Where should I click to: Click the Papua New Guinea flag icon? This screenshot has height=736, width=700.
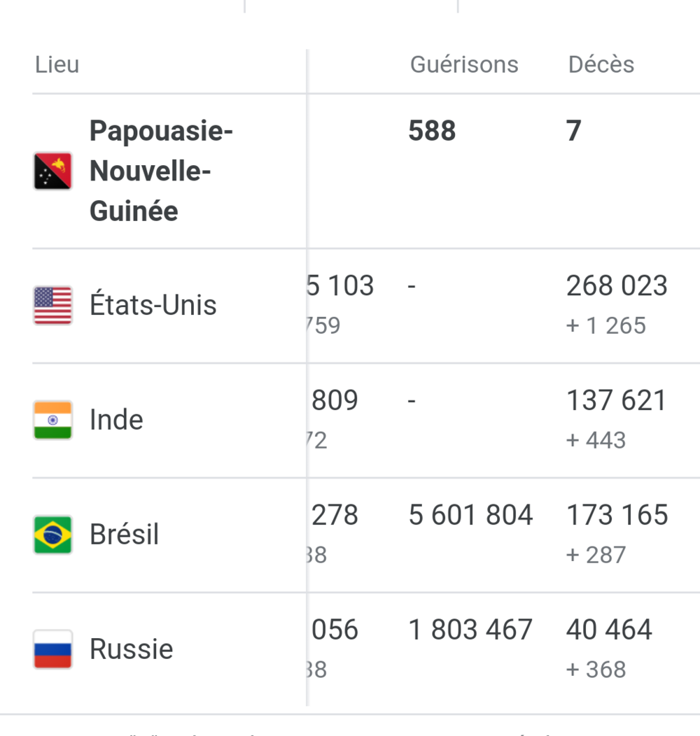[52, 171]
